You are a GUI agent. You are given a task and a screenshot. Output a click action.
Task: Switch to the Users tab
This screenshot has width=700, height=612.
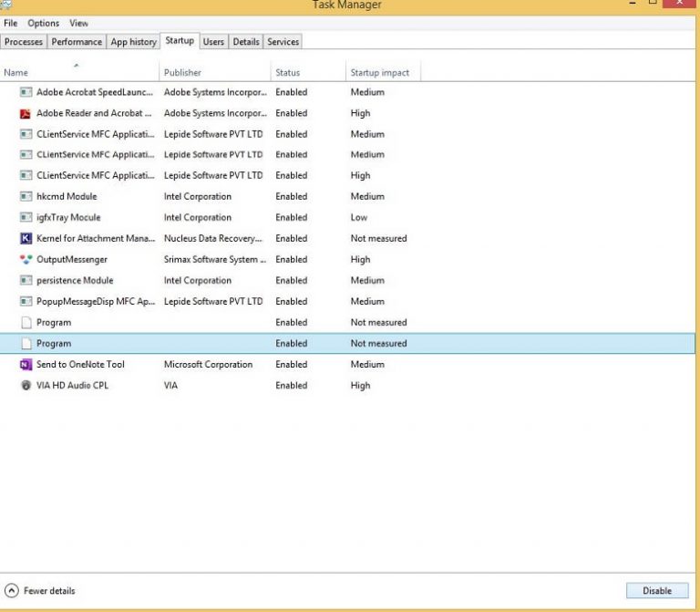pyautogui.click(x=213, y=42)
